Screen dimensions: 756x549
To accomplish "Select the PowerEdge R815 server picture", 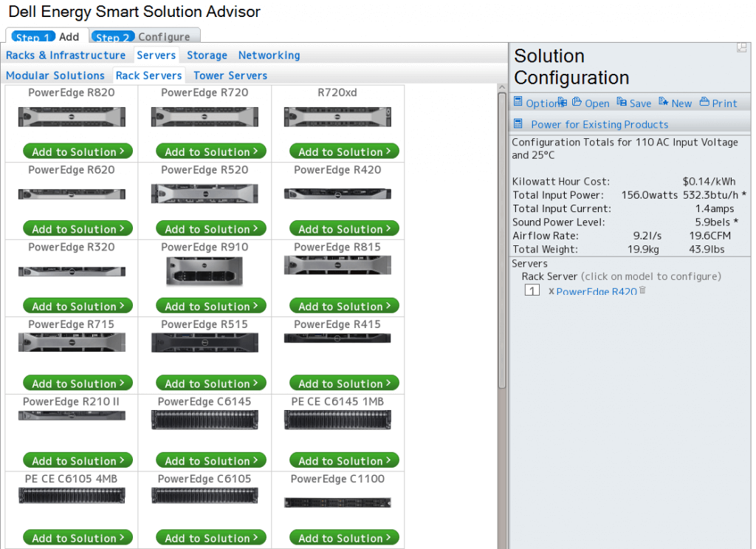I will coord(337,265).
